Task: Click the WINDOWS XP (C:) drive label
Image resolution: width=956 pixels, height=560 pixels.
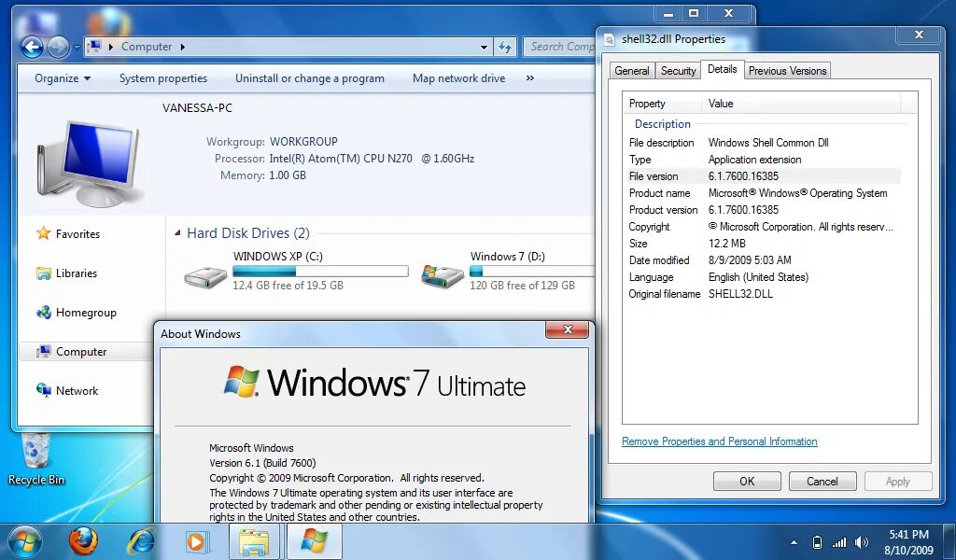Action: 277,257
